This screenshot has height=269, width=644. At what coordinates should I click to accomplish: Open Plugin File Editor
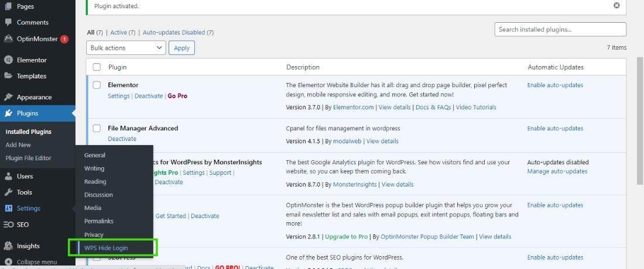click(x=28, y=158)
